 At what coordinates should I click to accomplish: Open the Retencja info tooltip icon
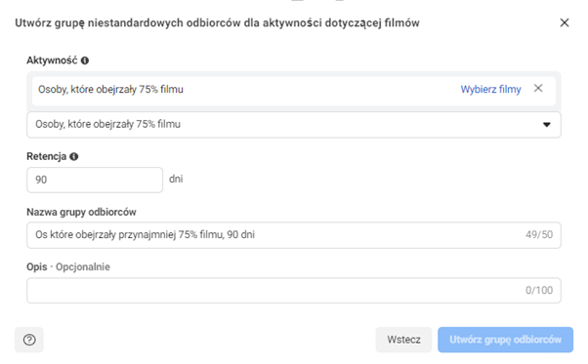point(74,156)
